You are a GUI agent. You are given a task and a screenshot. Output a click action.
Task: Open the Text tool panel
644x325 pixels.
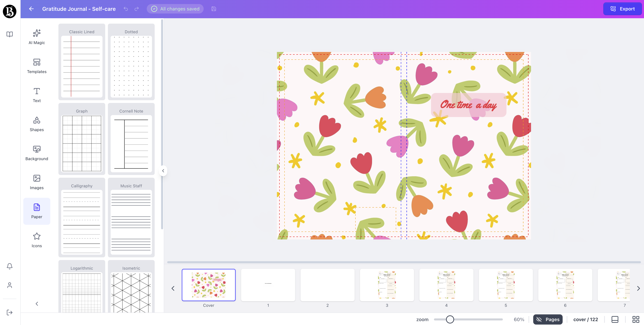36,95
